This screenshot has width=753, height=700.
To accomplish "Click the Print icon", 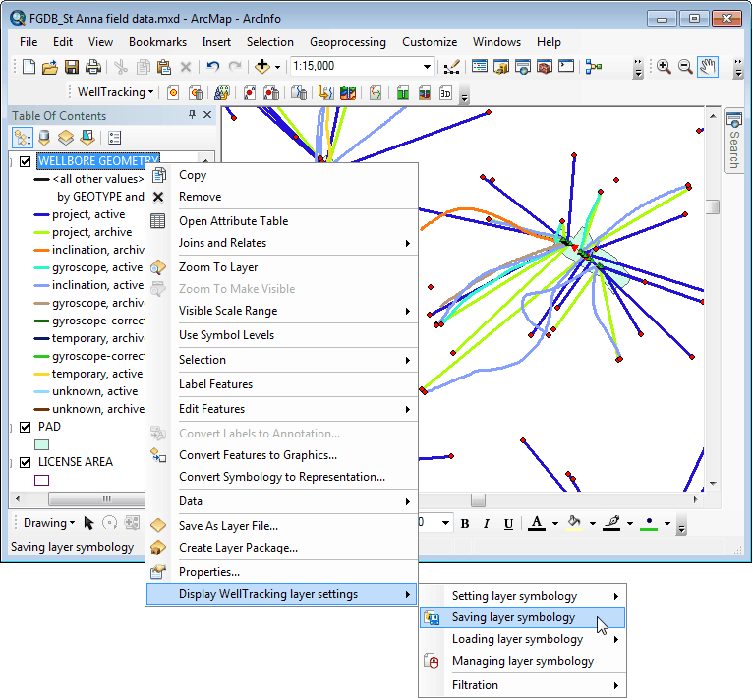I will click(x=93, y=67).
